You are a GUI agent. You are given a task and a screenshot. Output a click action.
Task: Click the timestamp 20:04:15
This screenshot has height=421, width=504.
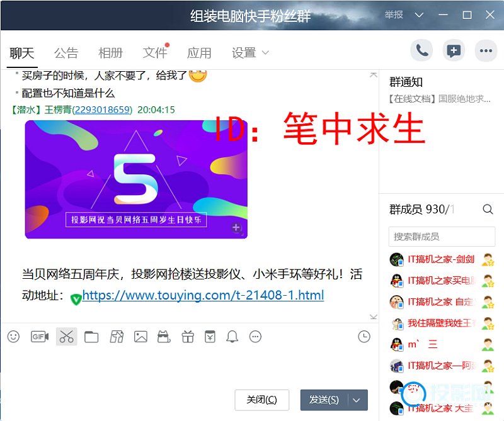pyautogui.click(x=156, y=110)
